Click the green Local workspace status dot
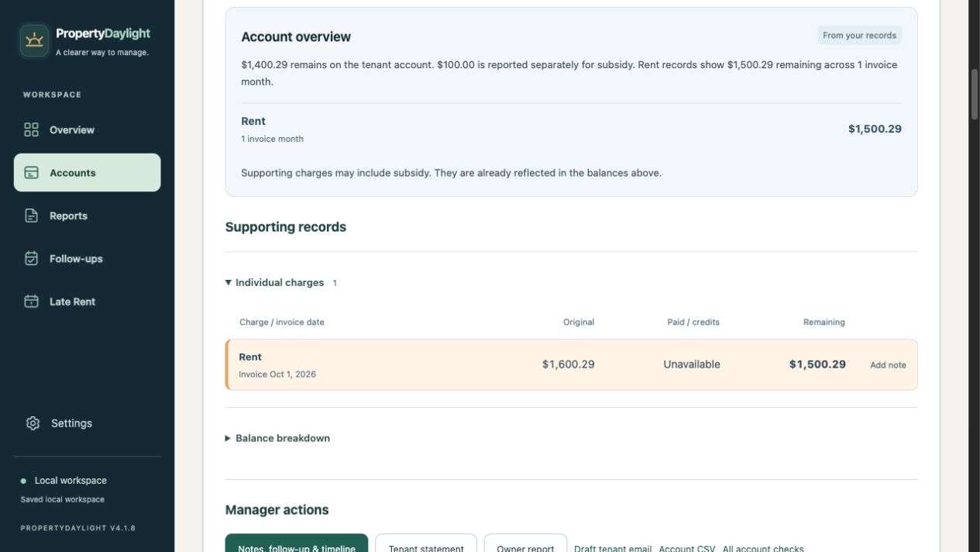This screenshot has height=552, width=980. 23,481
